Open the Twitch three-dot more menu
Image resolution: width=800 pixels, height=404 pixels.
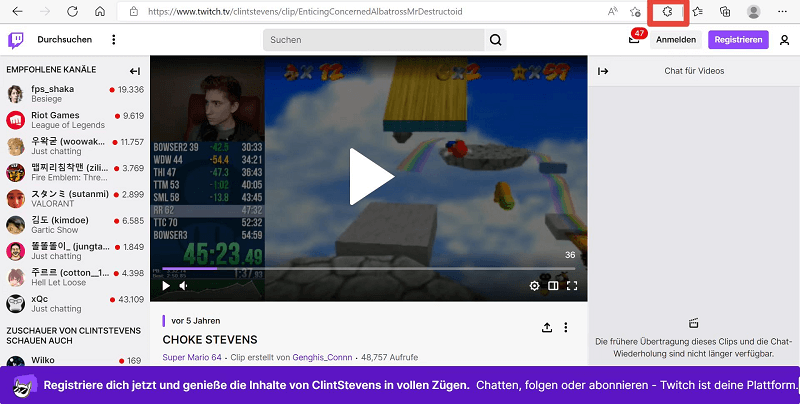pos(114,39)
